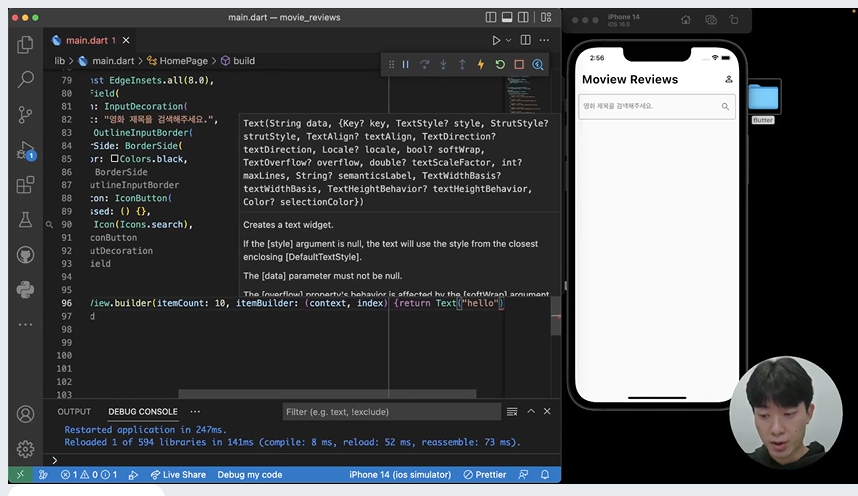858x496 pixels.
Task: Maximize the panel with the chevron
Action: click(x=531, y=411)
